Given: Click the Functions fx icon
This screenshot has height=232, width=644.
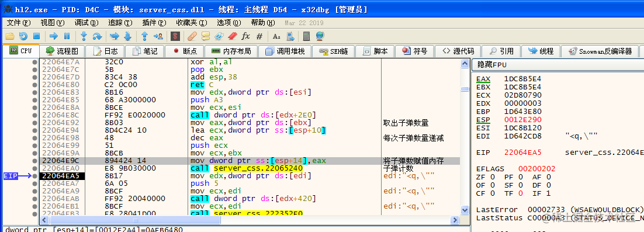Looking at the screenshot, I should click(245, 36).
